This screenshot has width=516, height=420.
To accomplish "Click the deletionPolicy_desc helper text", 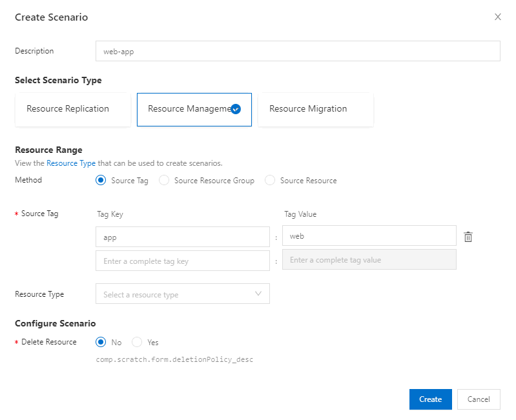I will pyautogui.click(x=174, y=359).
